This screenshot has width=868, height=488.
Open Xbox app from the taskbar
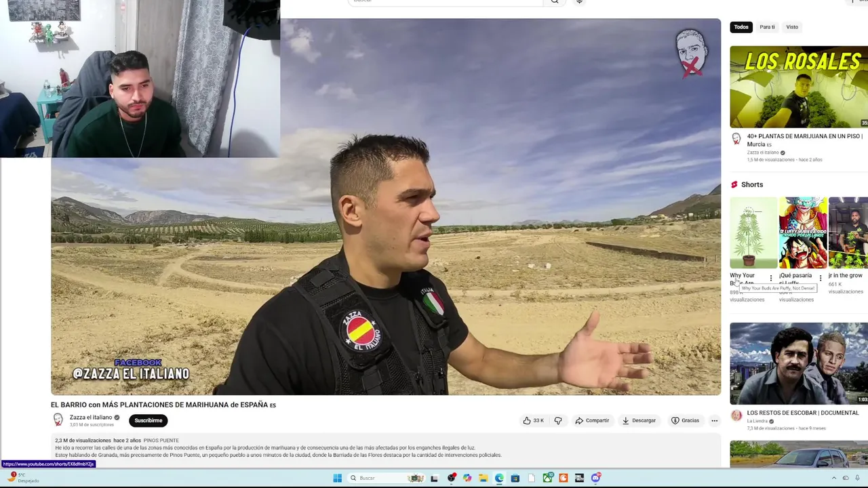tap(548, 478)
